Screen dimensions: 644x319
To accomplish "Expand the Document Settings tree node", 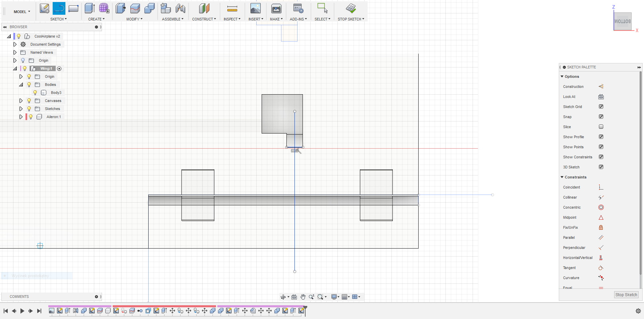I will (x=15, y=44).
